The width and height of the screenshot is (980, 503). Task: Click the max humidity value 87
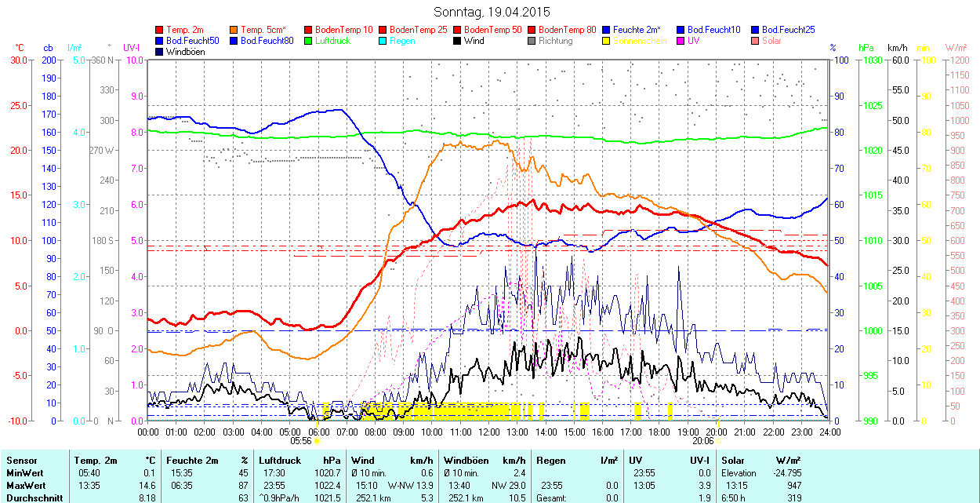point(244,486)
